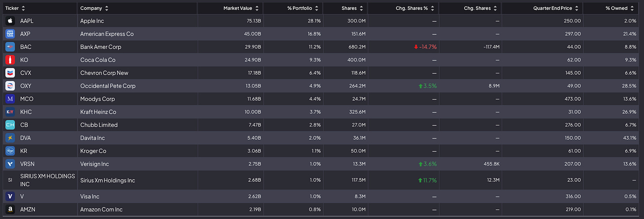Image resolution: width=644 pixels, height=219 pixels.
Task: Click the 43.1% owned cell
Action: pyautogui.click(x=630, y=138)
